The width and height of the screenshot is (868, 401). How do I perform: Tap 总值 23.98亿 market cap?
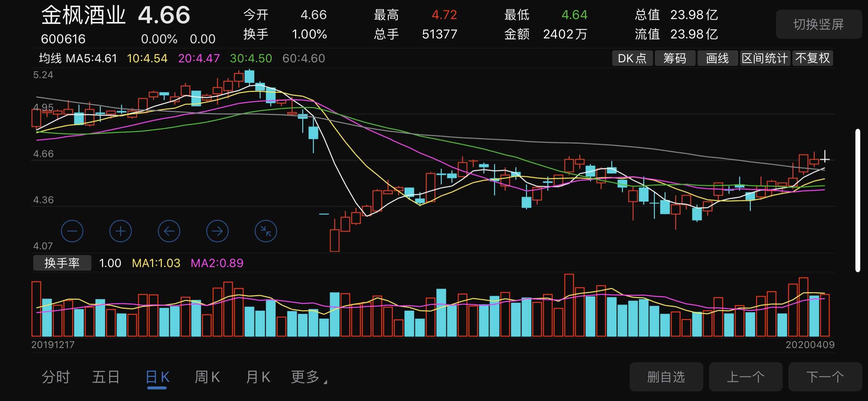tap(676, 15)
